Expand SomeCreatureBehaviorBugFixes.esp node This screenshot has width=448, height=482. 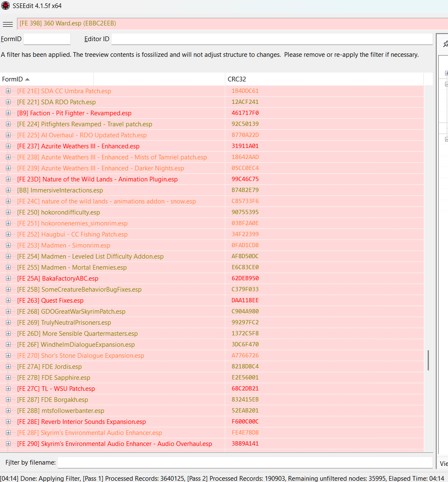(x=8, y=290)
